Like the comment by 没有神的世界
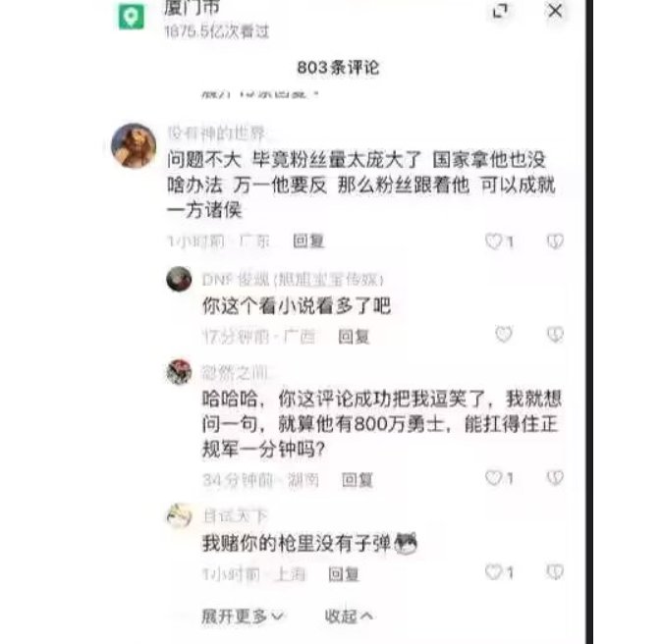Screen dimensions: 661x644 coord(493,241)
